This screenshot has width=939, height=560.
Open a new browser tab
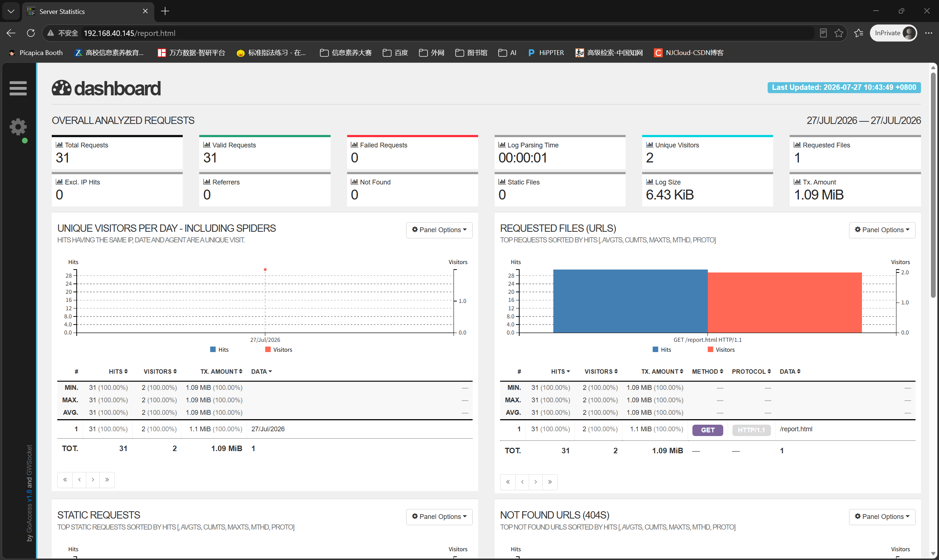click(x=165, y=11)
